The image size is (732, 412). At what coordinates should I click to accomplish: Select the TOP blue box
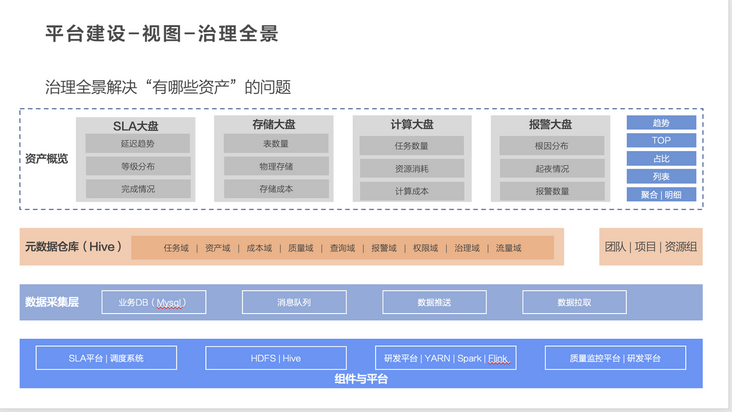click(x=661, y=140)
